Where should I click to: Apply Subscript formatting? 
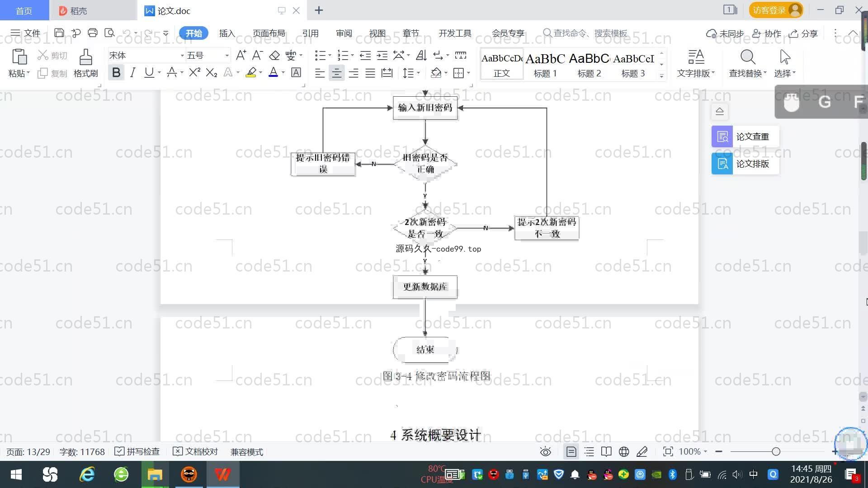coord(212,72)
